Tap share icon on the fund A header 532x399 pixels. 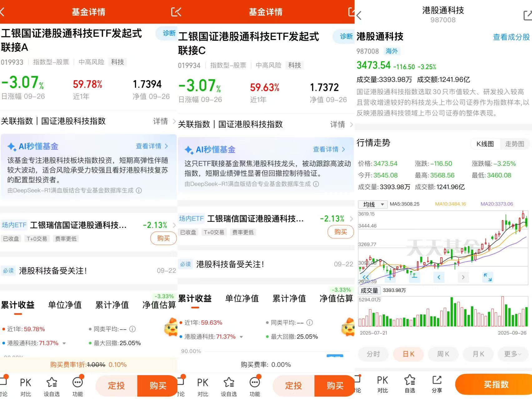click(x=176, y=12)
